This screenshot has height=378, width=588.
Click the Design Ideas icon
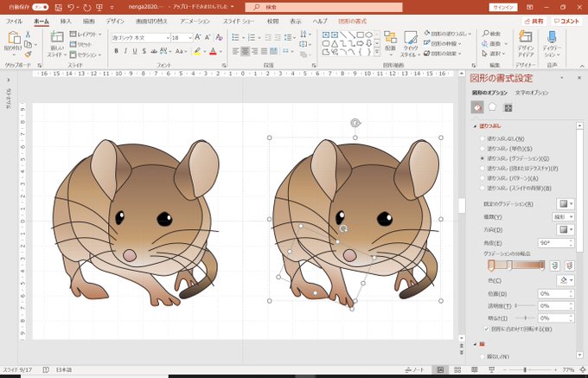524,39
